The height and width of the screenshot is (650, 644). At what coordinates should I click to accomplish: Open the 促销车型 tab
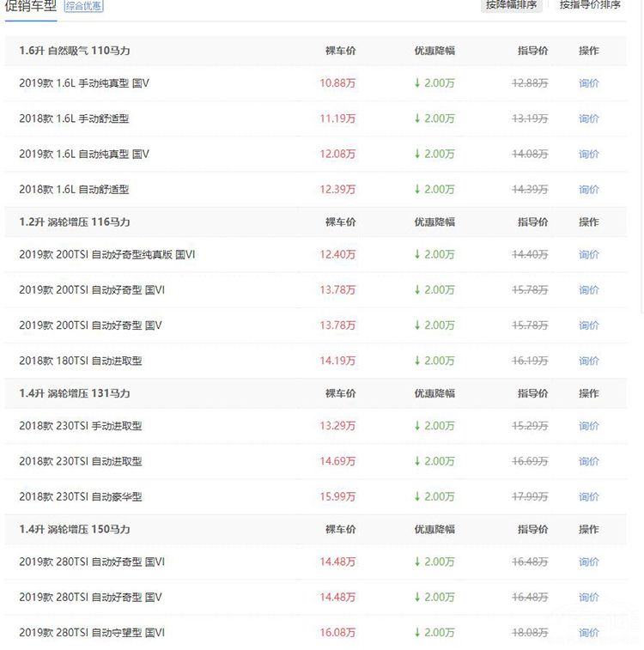[31, 6]
